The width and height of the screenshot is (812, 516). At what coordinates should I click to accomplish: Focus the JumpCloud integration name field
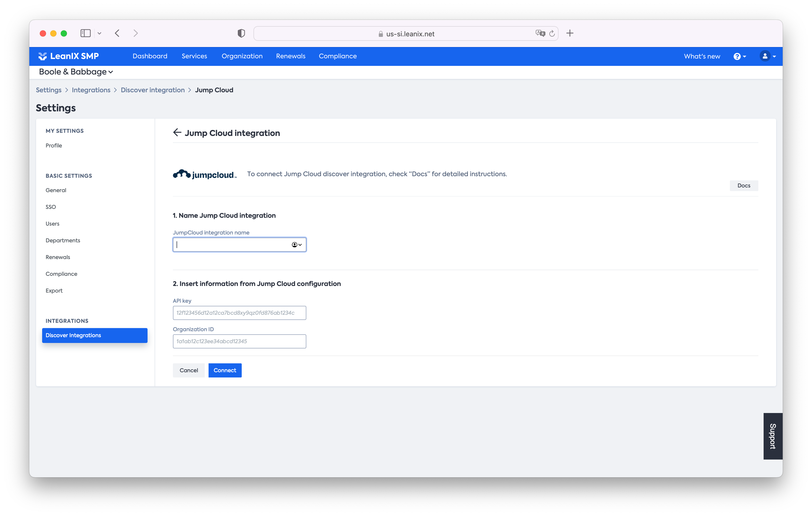(x=239, y=245)
